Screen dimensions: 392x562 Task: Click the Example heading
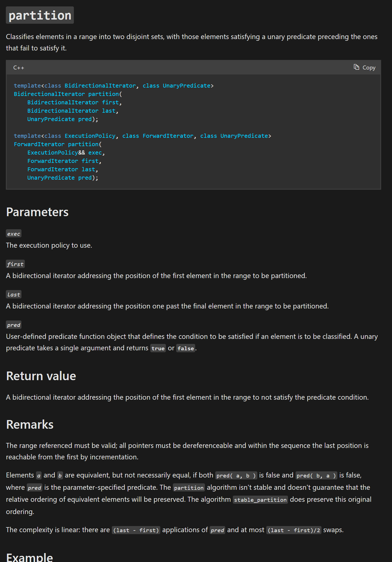click(30, 557)
